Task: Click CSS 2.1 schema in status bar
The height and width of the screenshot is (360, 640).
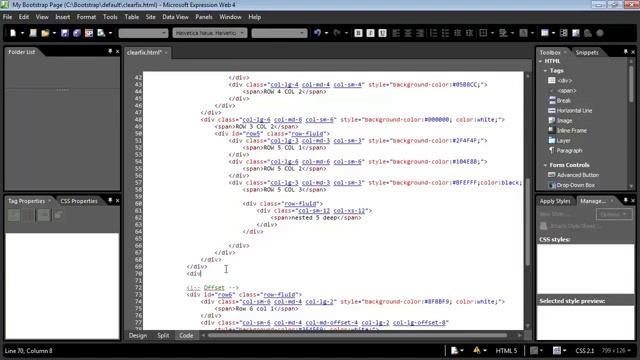Action: (585, 351)
